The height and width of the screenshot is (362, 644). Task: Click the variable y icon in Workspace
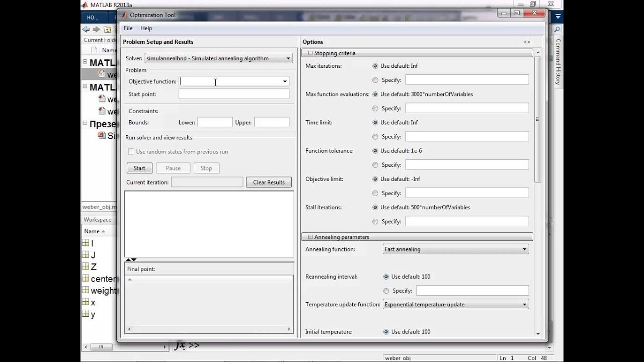tap(86, 314)
